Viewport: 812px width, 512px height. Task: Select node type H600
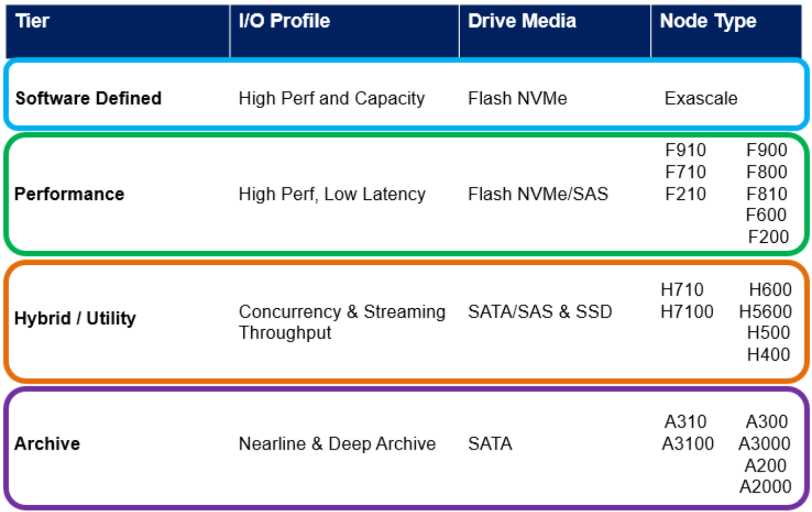[x=770, y=290]
